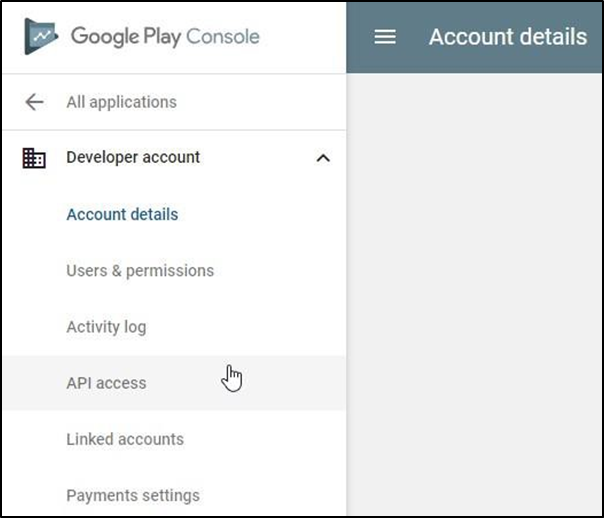Open the hamburger menu icon

point(385,37)
